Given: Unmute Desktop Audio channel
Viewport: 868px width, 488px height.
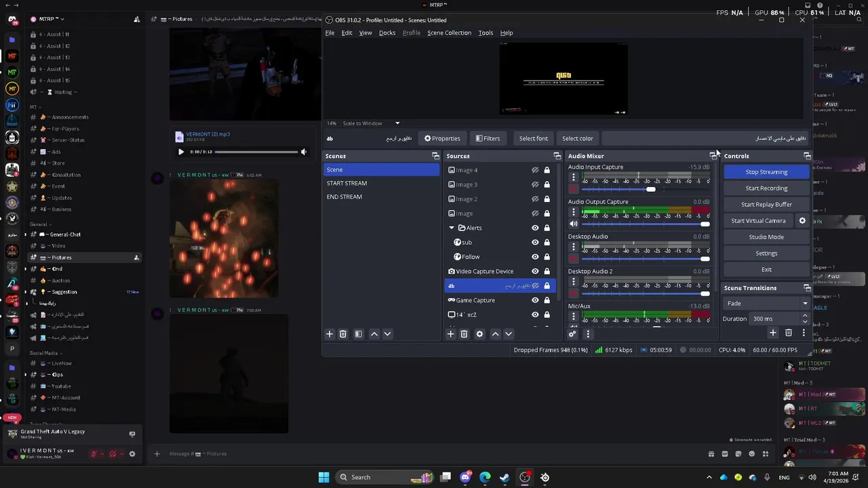Looking at the screenshot, I should click(574, 258).
